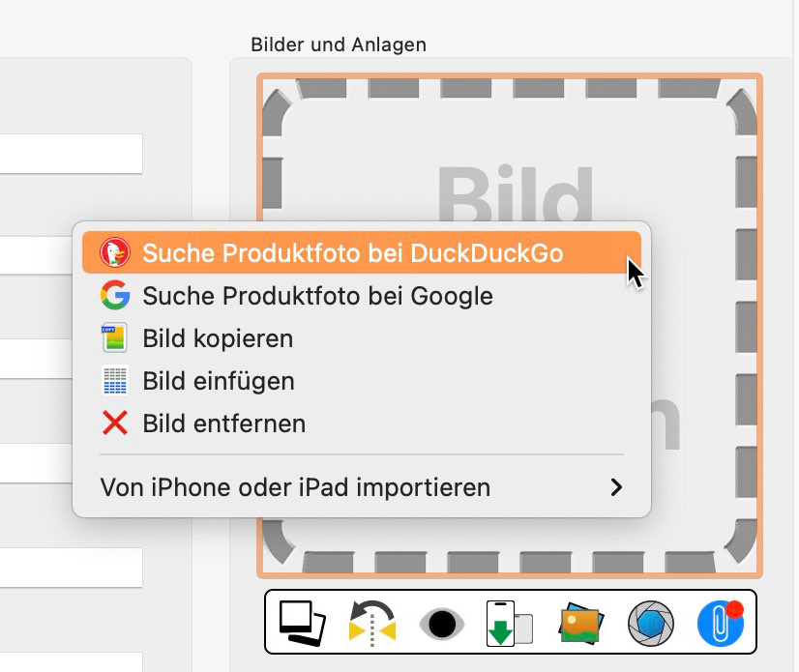The width and height of the screenshot is (799, 672).
Task: Expand Von iPhone oder iPad importieren submenu
Action: (x=361, y=487)
